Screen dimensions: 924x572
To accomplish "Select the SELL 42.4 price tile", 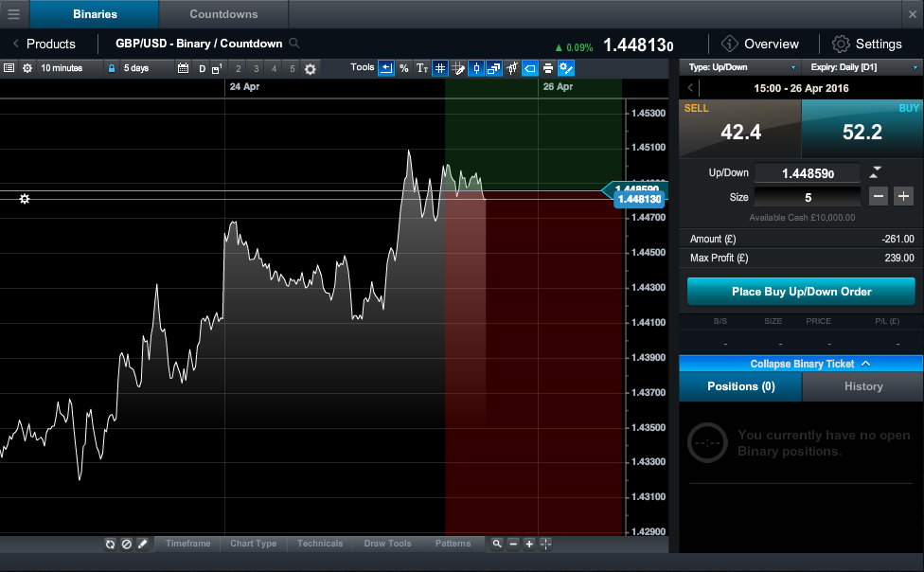I will [x=740, y=129].
